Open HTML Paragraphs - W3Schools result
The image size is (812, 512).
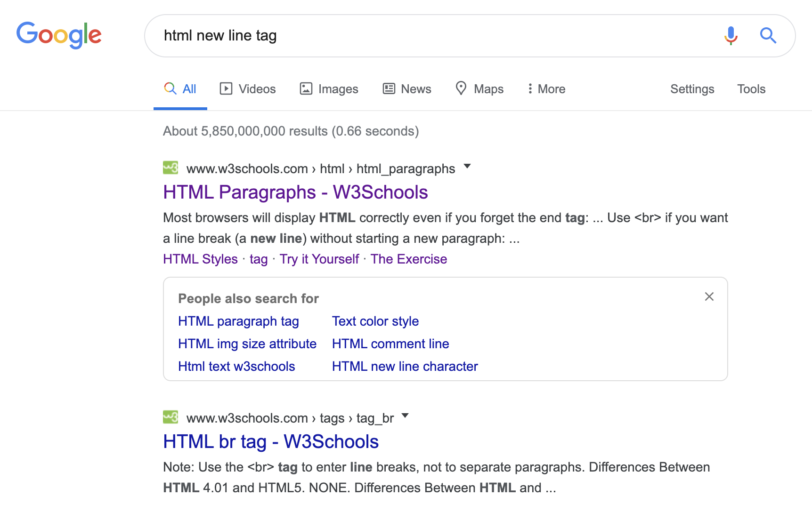(295, 192)
